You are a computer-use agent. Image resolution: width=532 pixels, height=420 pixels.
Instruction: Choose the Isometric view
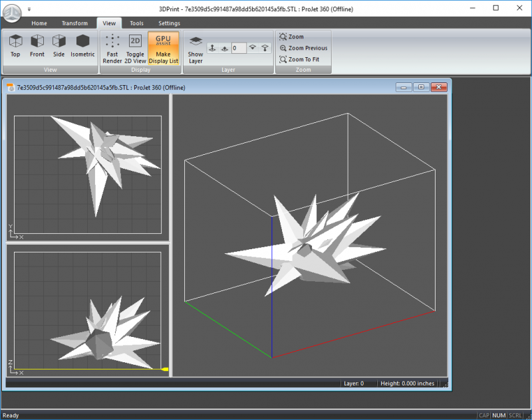[82, 46]
